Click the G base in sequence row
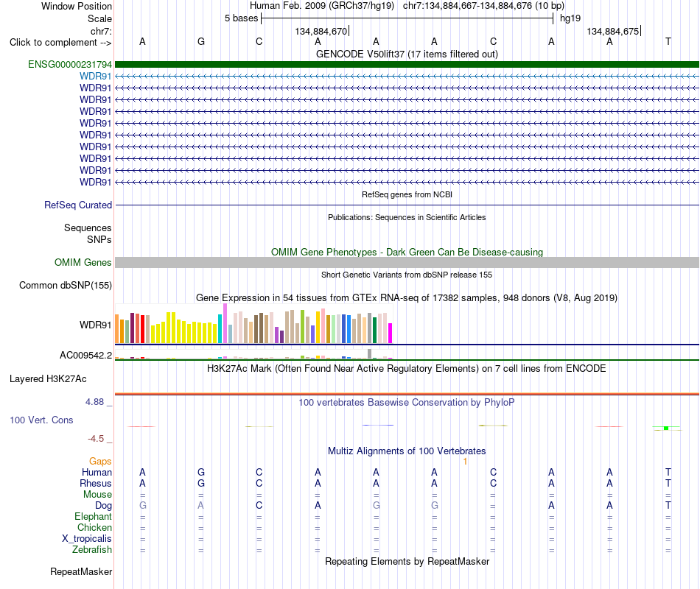 pyautogui.click(x=201, y=41)
